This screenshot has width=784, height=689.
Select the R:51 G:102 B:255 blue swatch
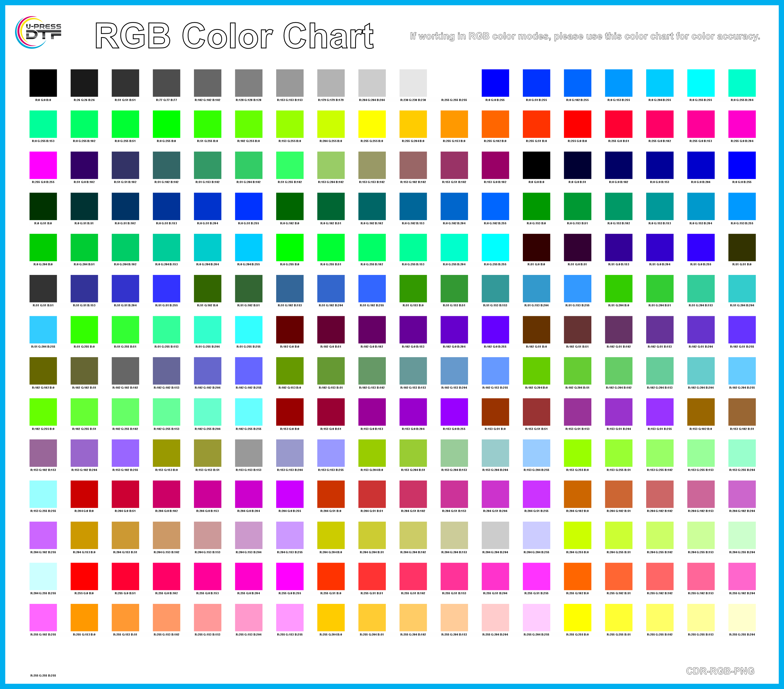[372, 288]
